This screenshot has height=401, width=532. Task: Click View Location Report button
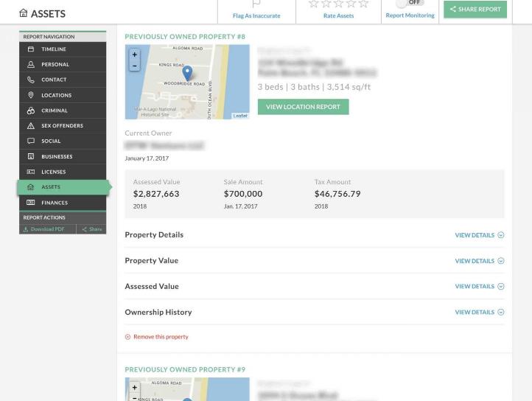[303, 107]
